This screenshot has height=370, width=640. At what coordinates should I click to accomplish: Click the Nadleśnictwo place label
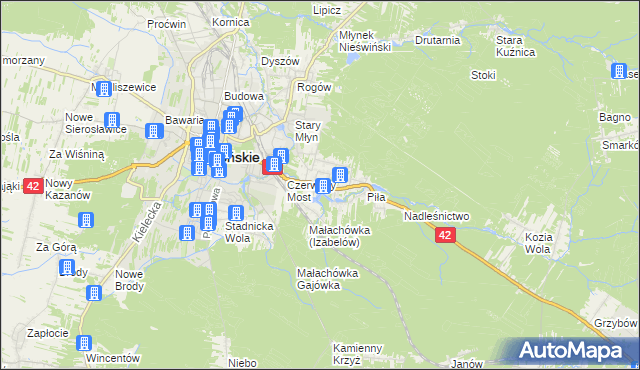coord(436,216)
